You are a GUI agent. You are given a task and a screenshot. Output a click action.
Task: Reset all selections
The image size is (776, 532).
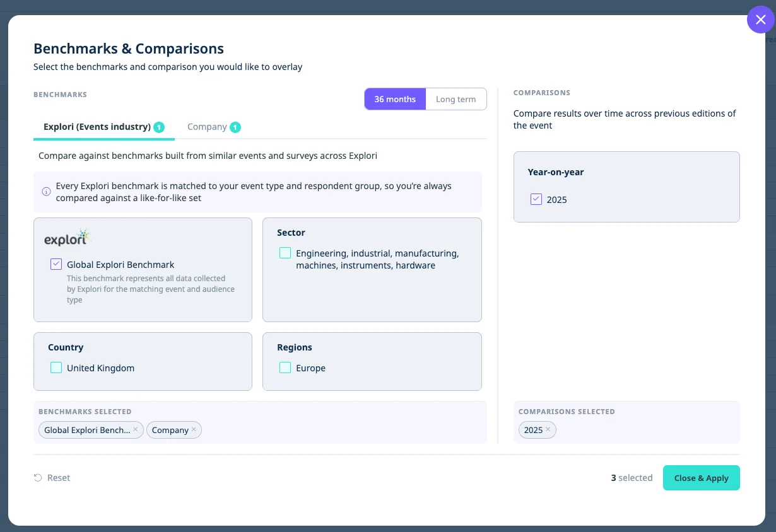52,478
